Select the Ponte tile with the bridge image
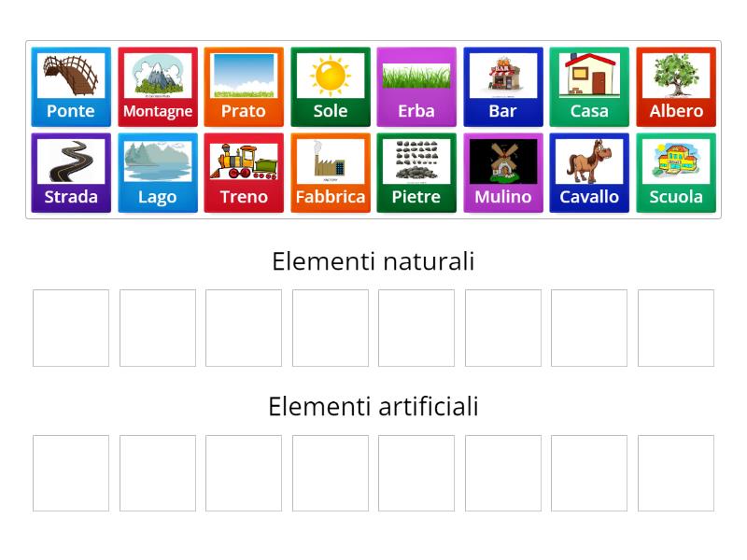This screenshot has height=560, width=747. 70,86
